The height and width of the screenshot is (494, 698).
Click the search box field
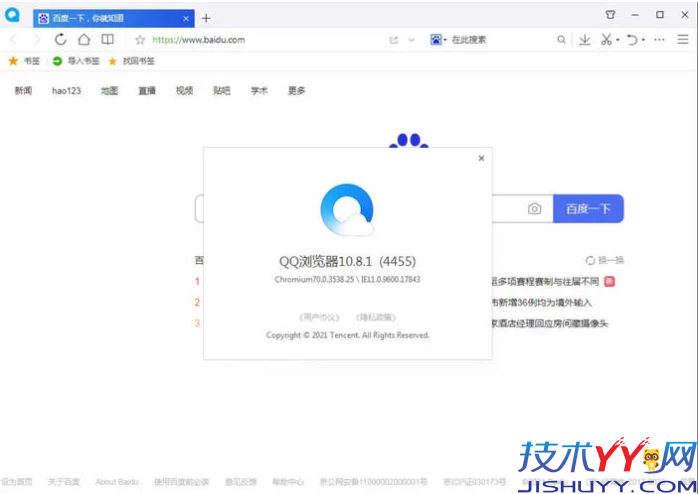pyautogui.click(x=501, y=40)
